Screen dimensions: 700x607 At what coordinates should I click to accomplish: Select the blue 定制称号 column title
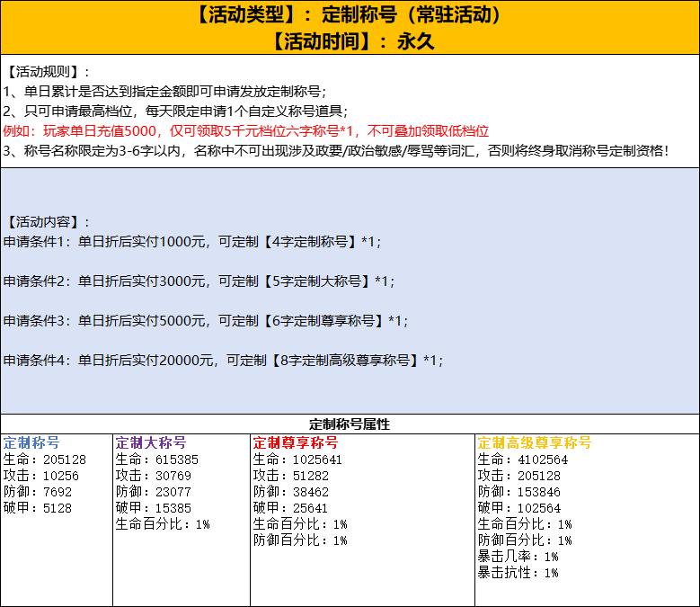point(31,442)
